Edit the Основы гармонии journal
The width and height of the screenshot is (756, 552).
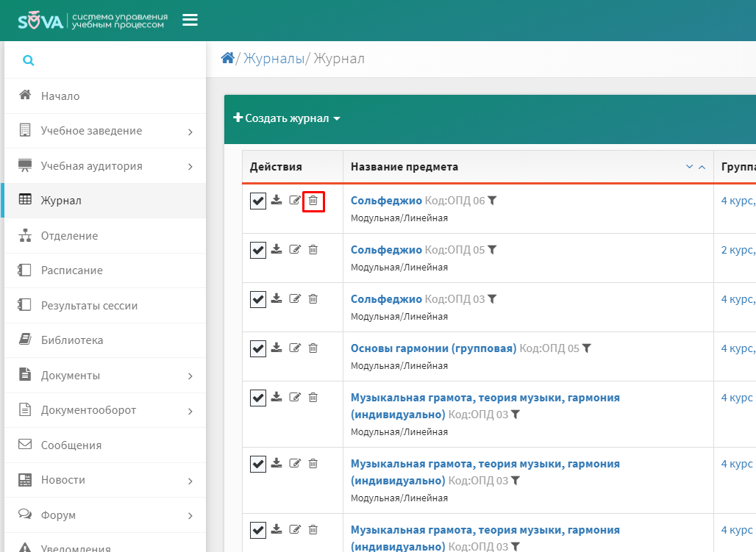click(x=295, y=348)
